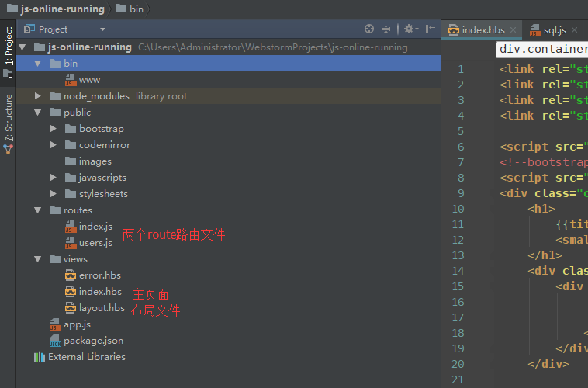Click bin in the breadcrumb bar

click(137, 9)
